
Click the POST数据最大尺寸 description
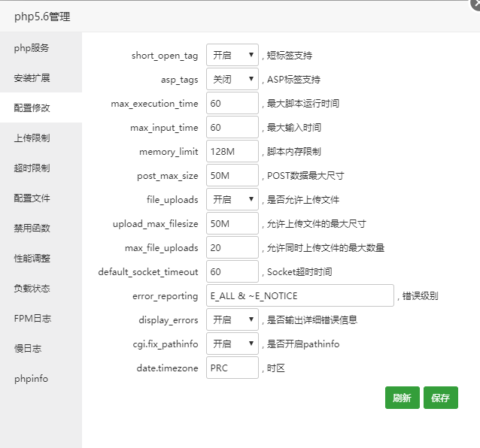coord(305,176)
